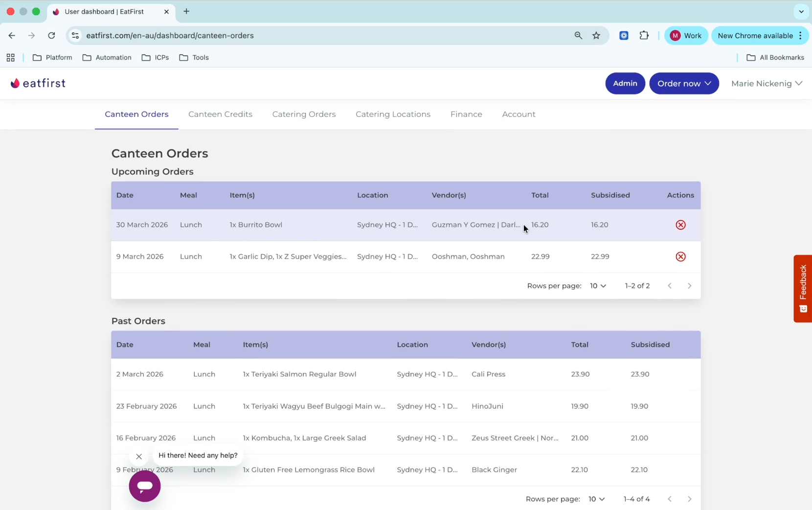Click the 'Guzman Y Gomez | Darl...' vendor cell
812x510 pixels.
click(476, 225)
